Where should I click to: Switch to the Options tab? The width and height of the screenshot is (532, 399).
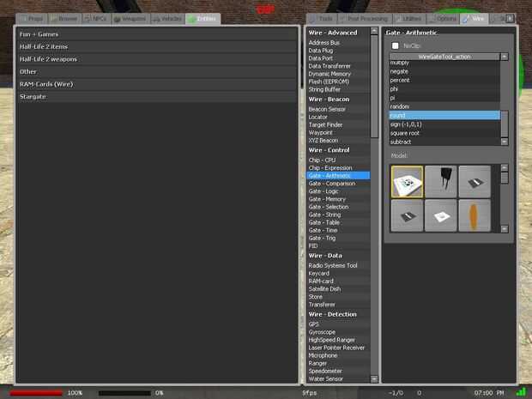click(x=443, y=19)
